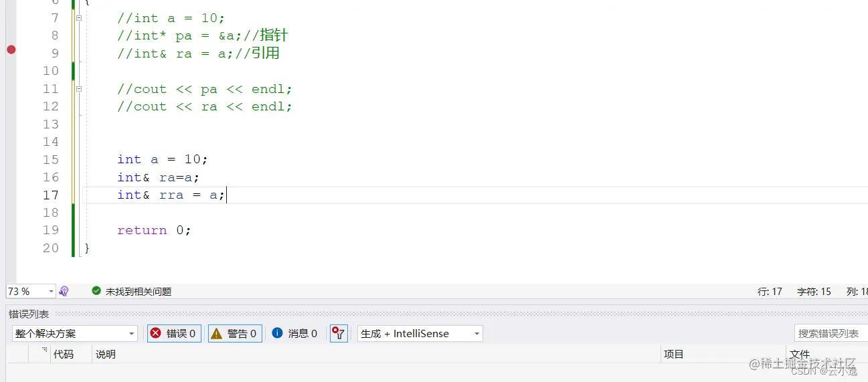Sort error list by 项目 column

pos(673,355)
